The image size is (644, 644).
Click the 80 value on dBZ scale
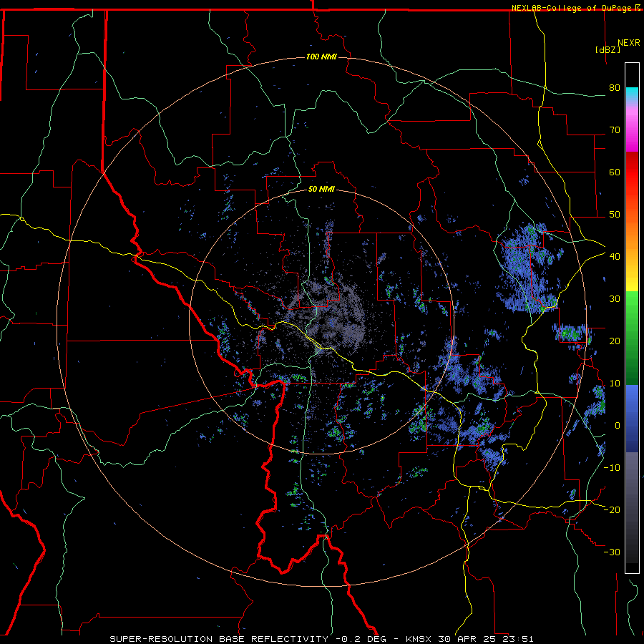point(615,88)
